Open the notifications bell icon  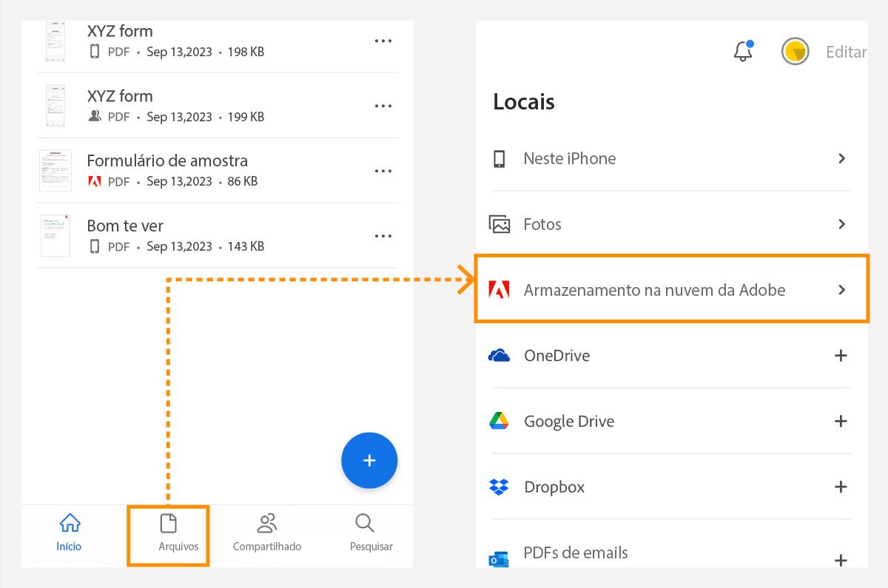click(742, 52)
